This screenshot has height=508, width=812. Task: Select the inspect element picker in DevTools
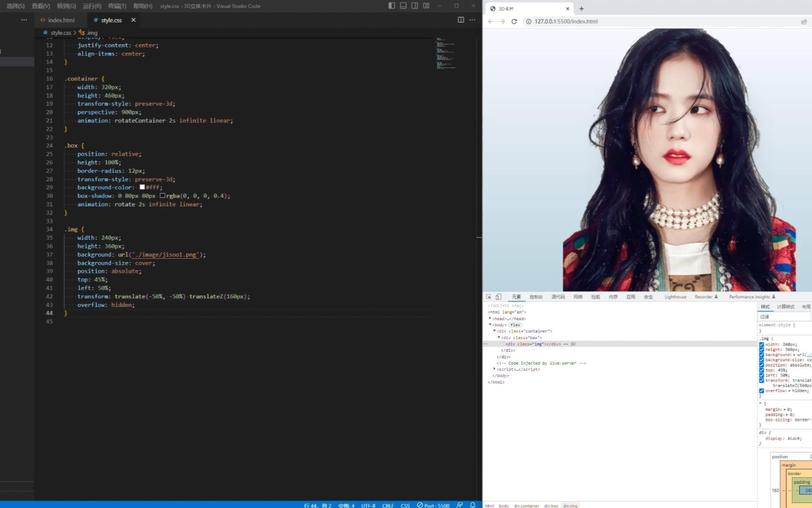click(x=489, y=297)
